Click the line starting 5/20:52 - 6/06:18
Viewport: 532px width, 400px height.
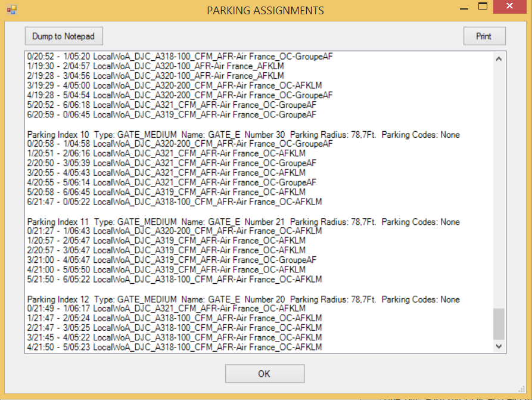(172, 105)
